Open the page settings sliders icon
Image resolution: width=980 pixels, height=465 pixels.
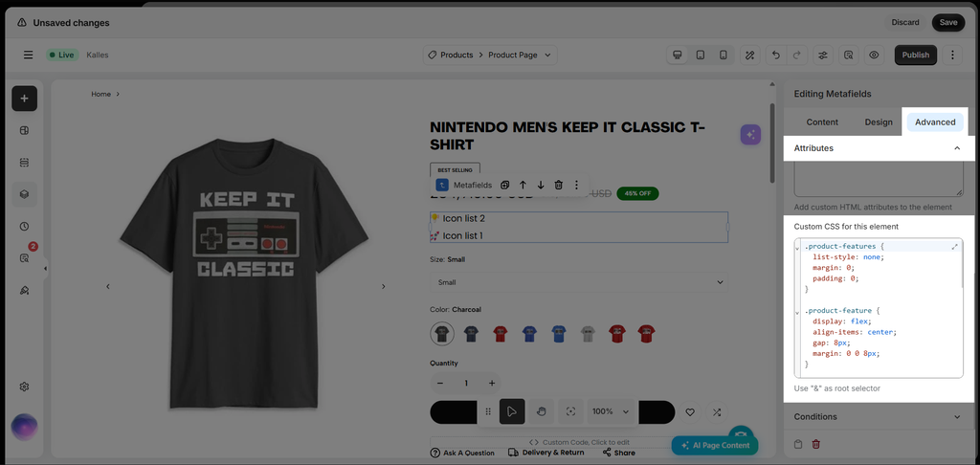[x=823, y=55]
